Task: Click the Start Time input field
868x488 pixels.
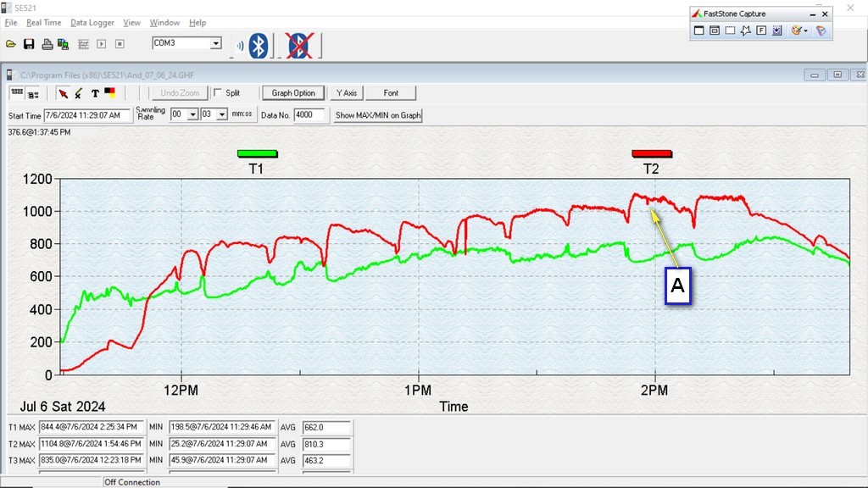Action: click(x=87, y=115)
